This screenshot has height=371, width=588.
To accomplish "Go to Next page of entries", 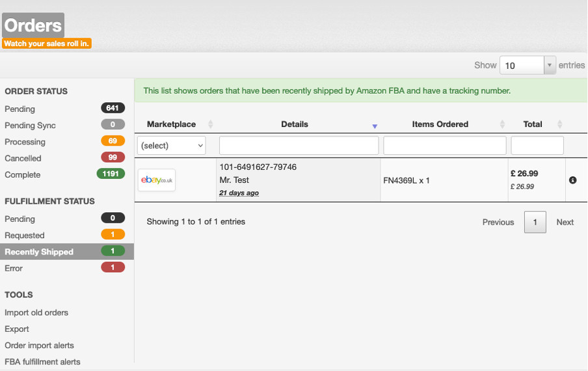I will [x=565, y=222].
